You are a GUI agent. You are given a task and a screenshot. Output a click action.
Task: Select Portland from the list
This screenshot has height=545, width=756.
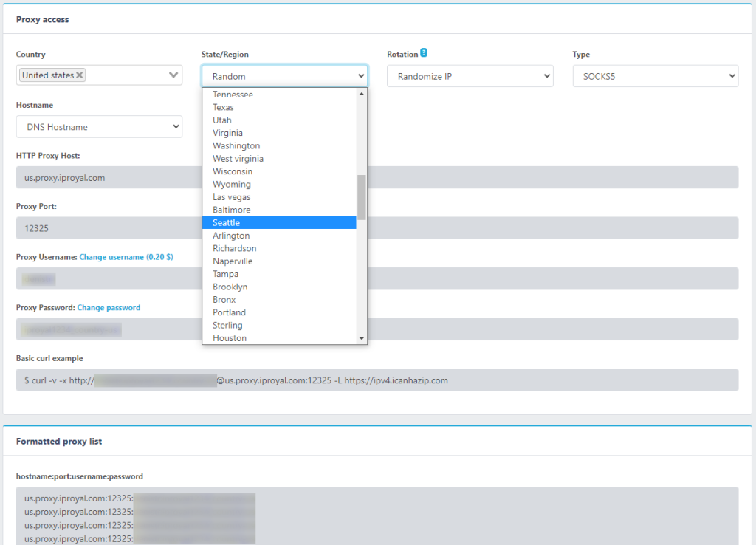[x=279, y=312]
